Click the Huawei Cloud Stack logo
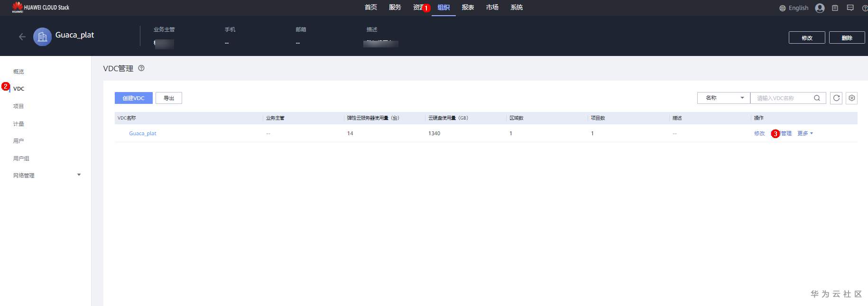Screen dimensions: 868x306 [x=40, y=7]
